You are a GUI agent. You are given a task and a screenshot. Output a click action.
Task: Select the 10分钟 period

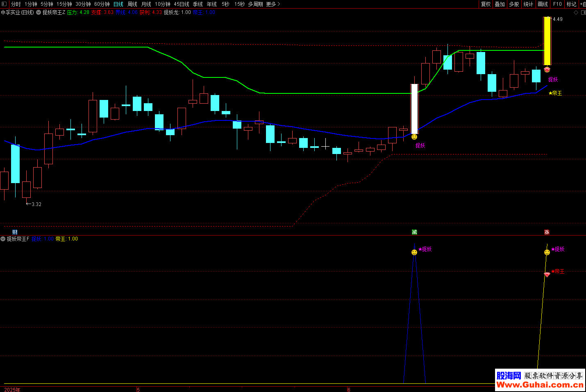[163, 4]
